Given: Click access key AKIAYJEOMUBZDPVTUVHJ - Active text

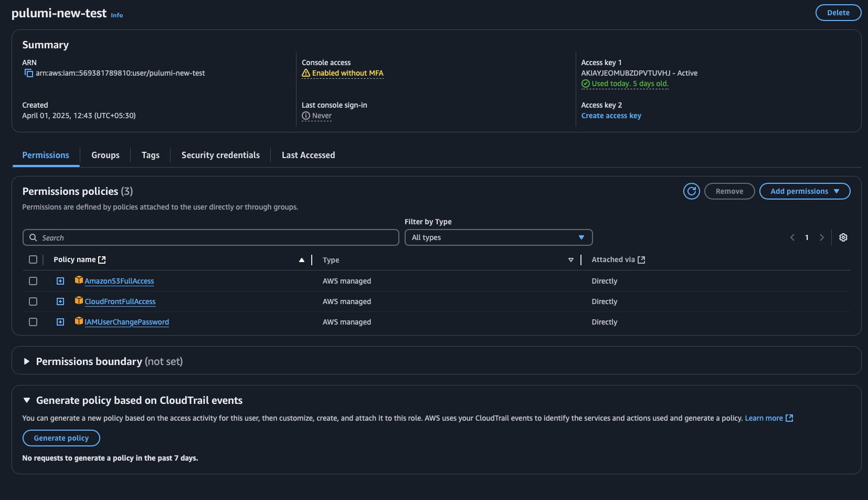Looking at the screenshot, I should (639, 73).
